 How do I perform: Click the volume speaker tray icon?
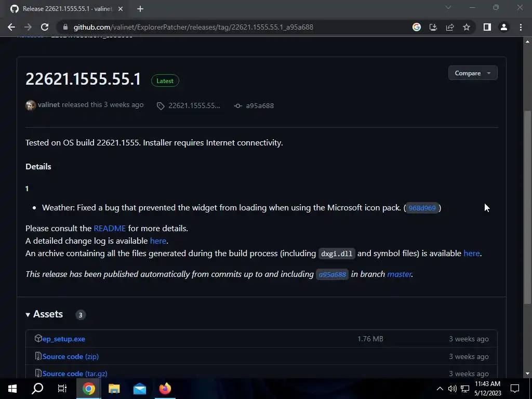click(453, 389)
